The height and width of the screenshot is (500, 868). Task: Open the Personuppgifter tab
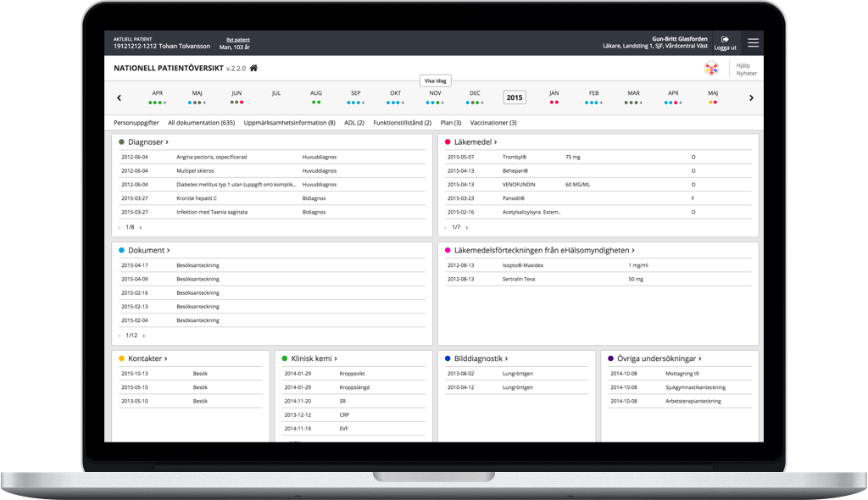point(136,123)
